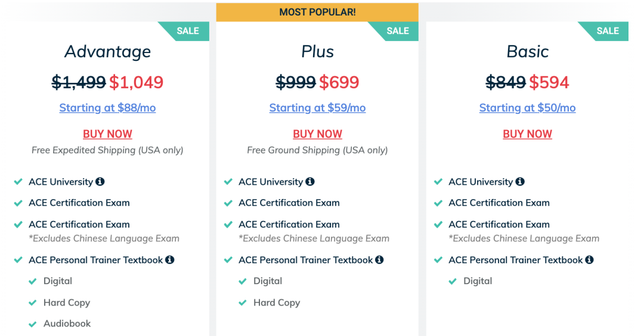Open Plus financing link Starting at $59/mo

(x=317, y=108)
